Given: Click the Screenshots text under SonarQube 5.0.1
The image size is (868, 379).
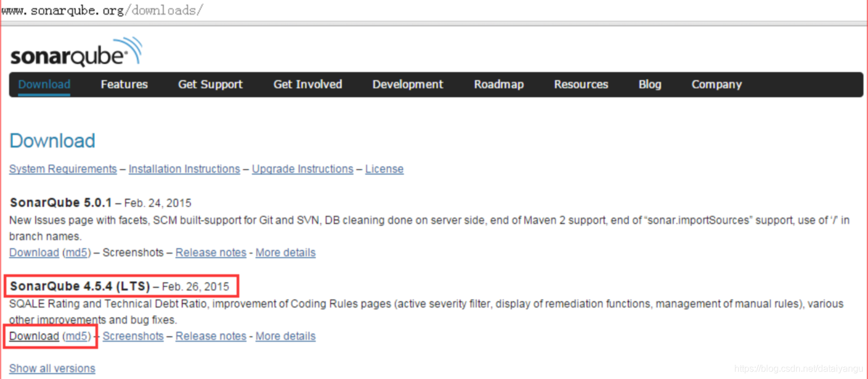Looking at the screenshot, I should click(x=133, y=252).
